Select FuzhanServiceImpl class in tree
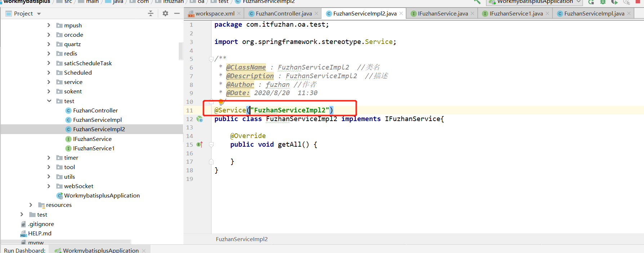The width and height of the screenshot is (644, 253). coord(97,120)
